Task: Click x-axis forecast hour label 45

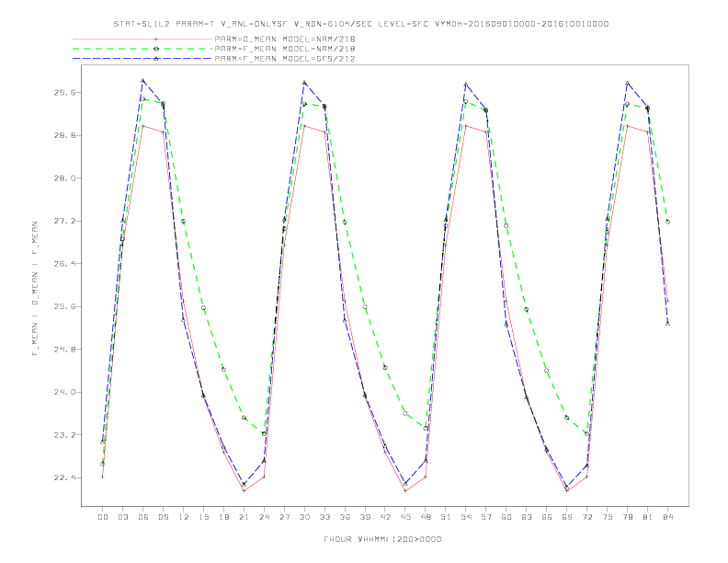Action: (x=405, y=517)
